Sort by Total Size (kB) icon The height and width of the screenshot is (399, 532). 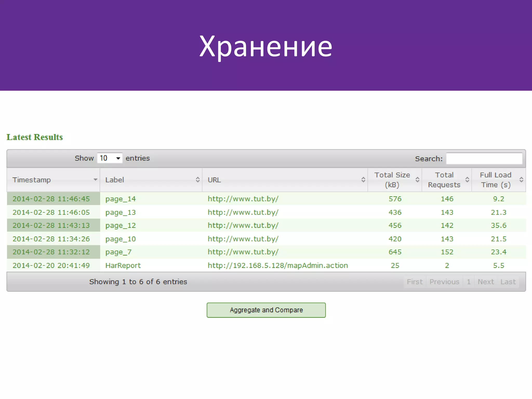[417, 180]
